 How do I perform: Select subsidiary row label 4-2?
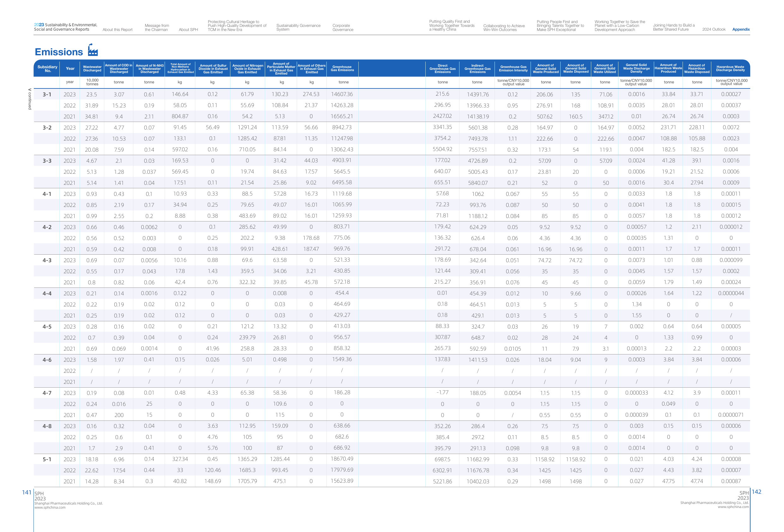(47, 227)
